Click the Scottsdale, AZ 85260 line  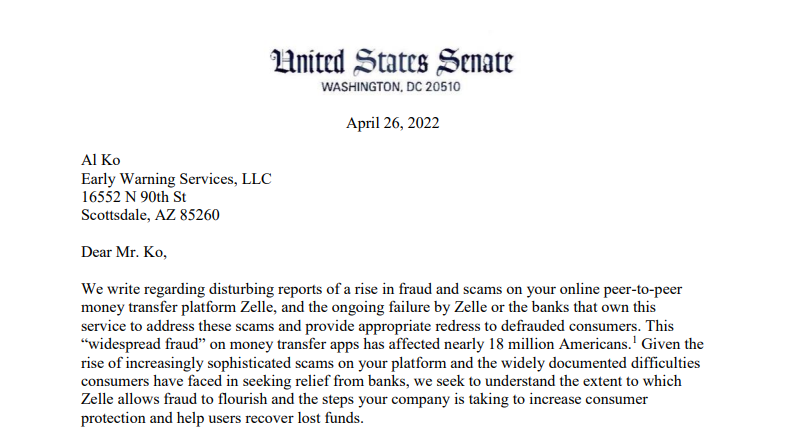(x=150, y=214)
